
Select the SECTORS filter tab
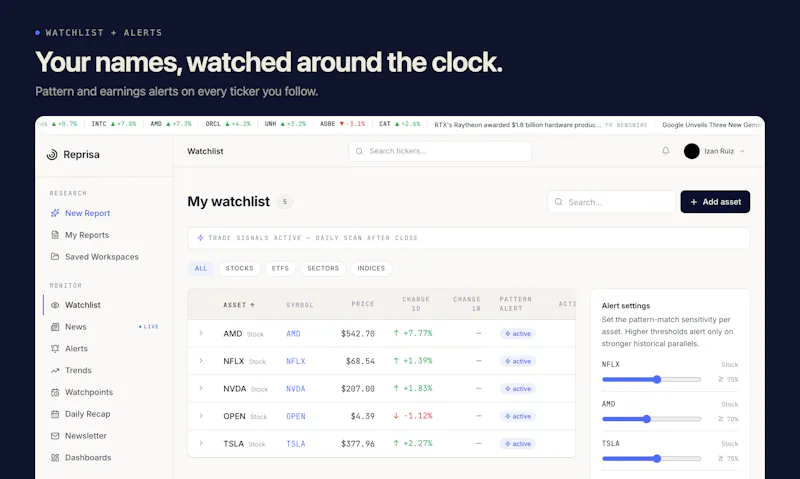[323, 268]
